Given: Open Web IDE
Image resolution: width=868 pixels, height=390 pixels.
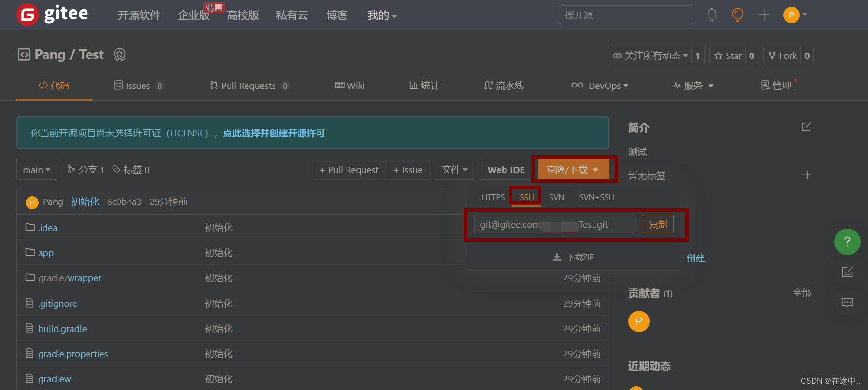Looking at the screenshot, I should 506,170.
